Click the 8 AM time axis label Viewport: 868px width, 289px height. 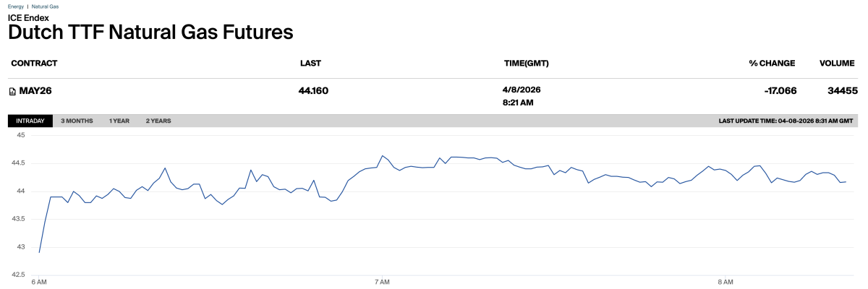click(725, 281)
